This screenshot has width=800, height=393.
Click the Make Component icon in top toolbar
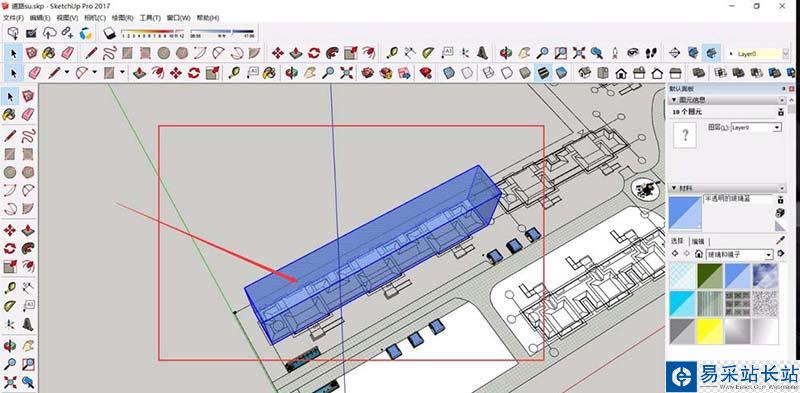(x=31, y=53)
